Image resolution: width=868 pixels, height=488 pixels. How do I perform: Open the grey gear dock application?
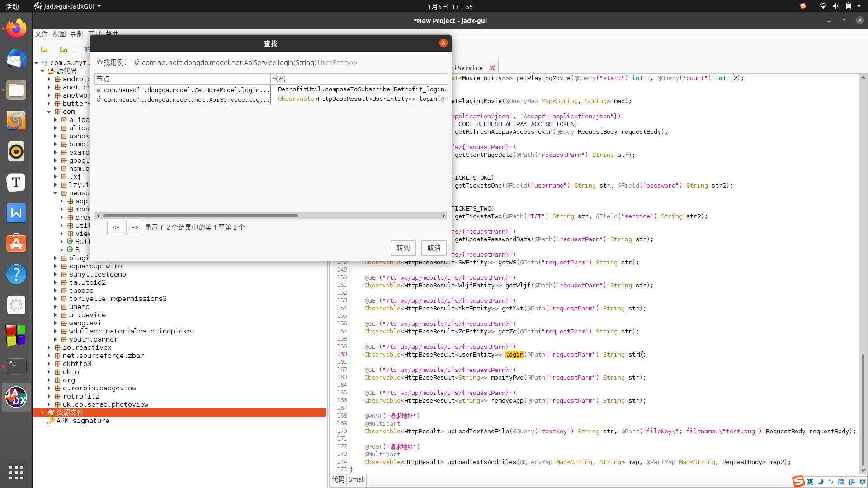16,305
